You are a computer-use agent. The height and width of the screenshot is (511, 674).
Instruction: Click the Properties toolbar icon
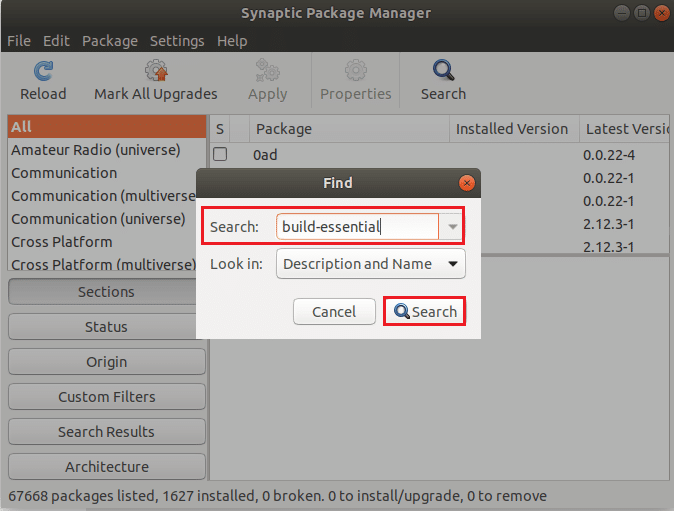click(x=355, y=71)
